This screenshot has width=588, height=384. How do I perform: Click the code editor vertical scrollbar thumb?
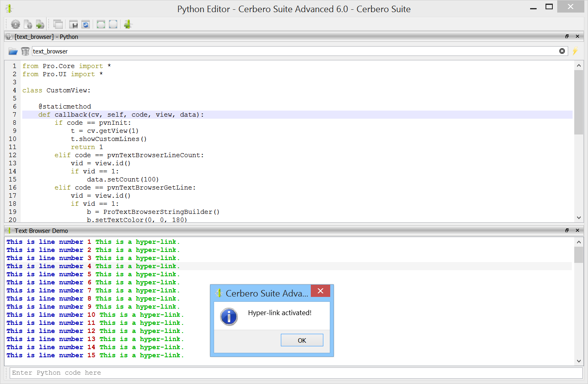click(x=579, y=102)
